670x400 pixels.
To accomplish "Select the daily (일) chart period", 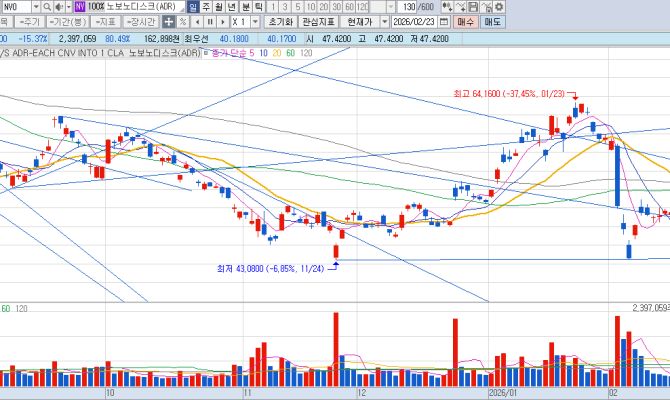I will tap(192, 6).
